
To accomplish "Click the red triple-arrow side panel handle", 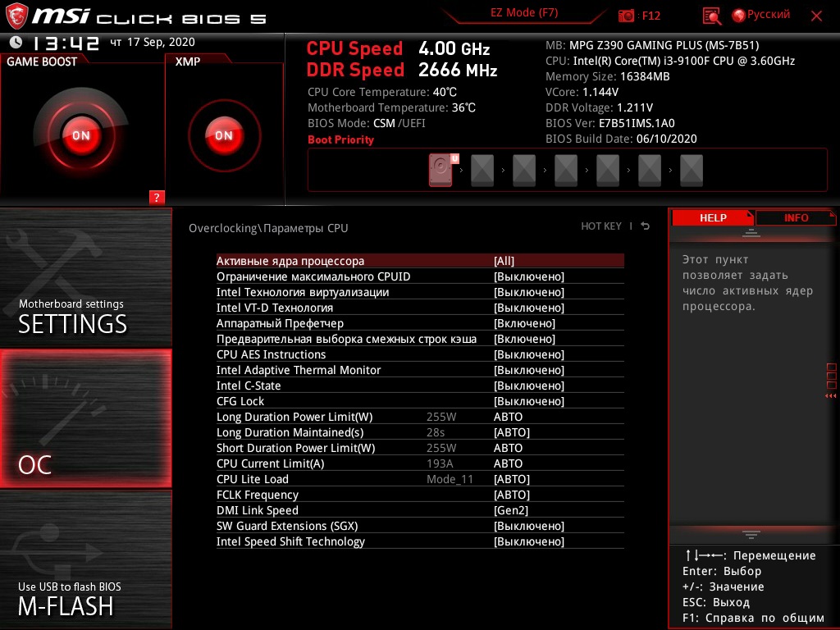I will (831, 395).
